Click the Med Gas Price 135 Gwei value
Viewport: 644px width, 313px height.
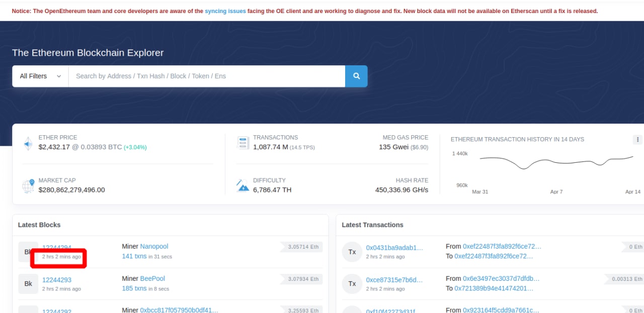click(394, 147)
